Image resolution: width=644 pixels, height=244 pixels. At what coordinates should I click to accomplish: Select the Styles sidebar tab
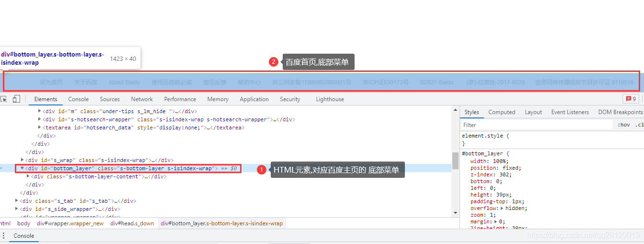pyautogui.click(x=471, y=112)
